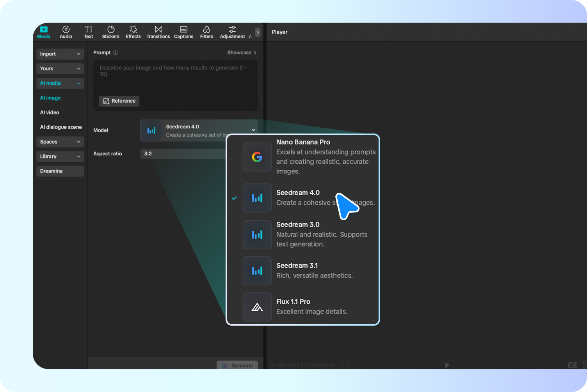Image resolution: width=587 pixels, height=392 pixels.
Task: Select Seedream 3.1 model
Action: [x=303, y=271]
